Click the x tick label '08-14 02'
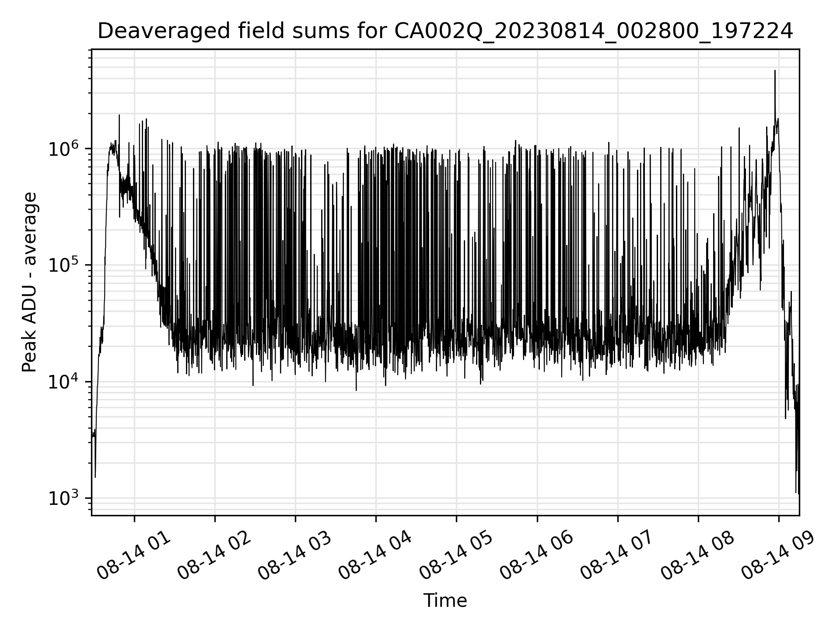This screenshot has height=630, width=840. click(x=214, y=556)
